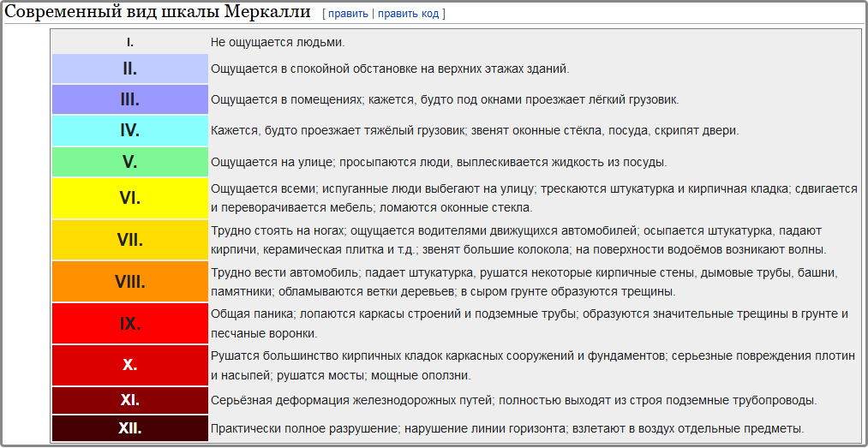Click description 'Ощущается на улице; просыпаются люди'
Screen dimensions: 868x448
(439, 163)
